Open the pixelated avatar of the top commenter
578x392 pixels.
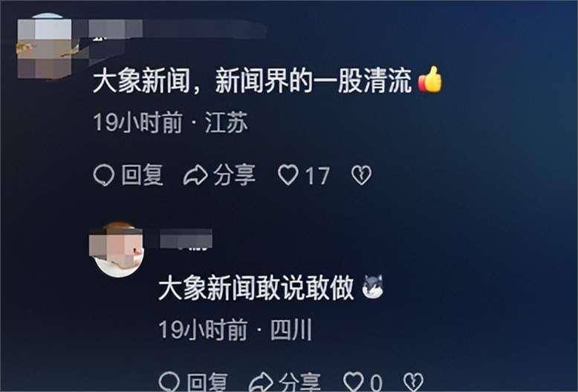(45, 47)
